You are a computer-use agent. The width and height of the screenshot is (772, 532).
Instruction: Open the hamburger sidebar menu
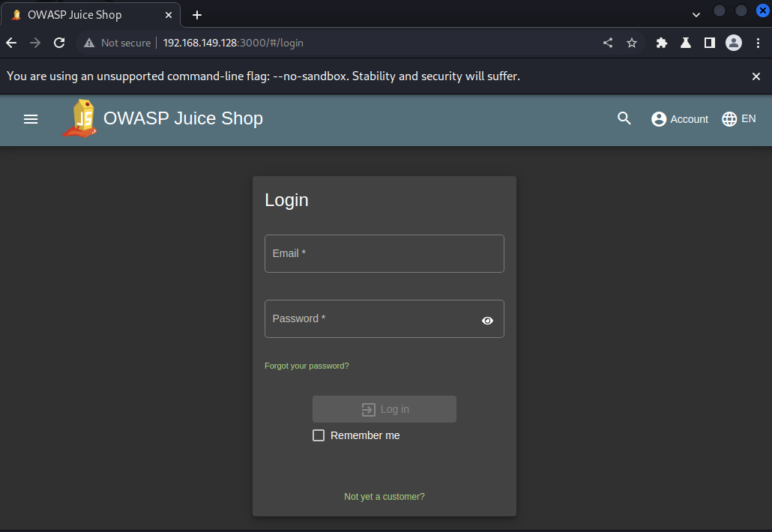pos(31,119)
